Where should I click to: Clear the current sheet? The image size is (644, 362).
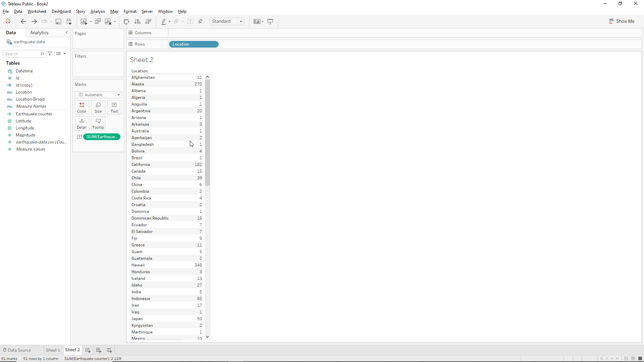point(108,21)
